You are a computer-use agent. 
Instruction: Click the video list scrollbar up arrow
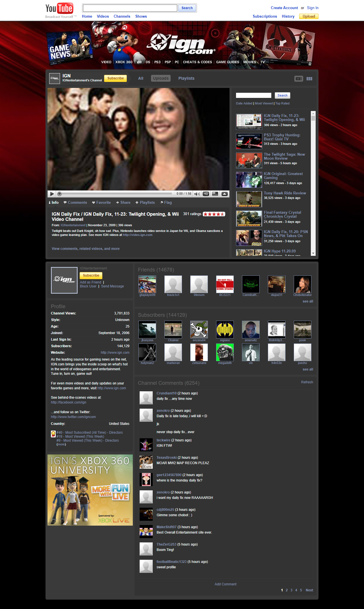(x=313, y=113)
